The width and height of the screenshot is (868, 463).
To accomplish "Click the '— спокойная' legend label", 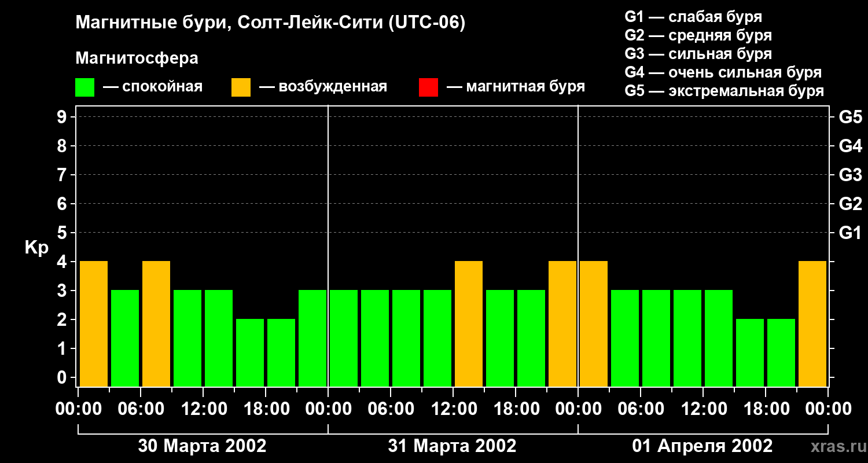I will (x=153, y=87).
